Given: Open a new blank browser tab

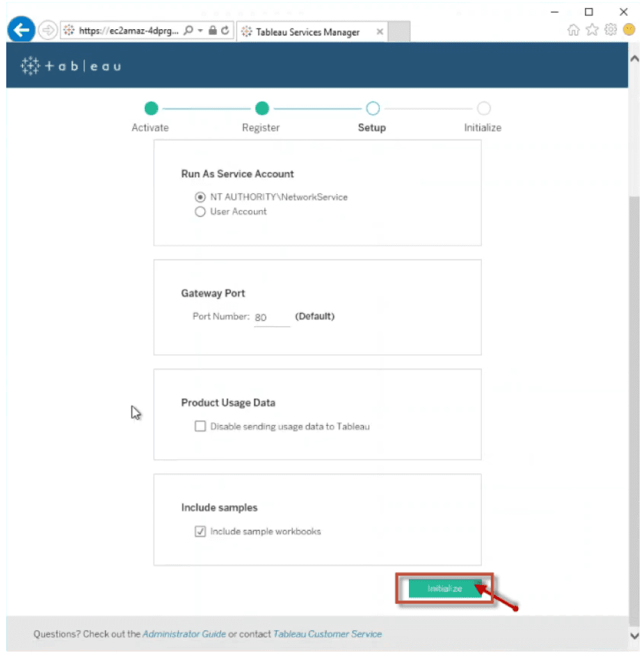Looking at the screenshot, I should click(399, 31).
